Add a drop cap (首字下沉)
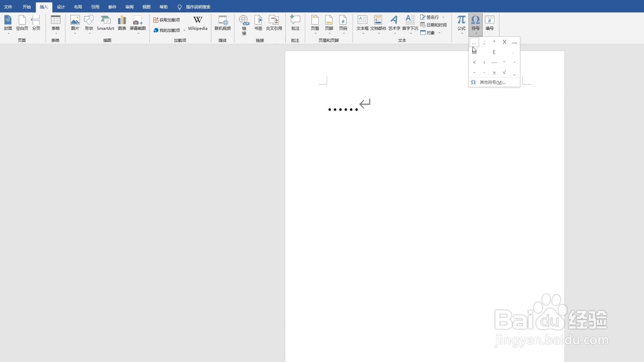Screen dimensions: 644x362 410,24
